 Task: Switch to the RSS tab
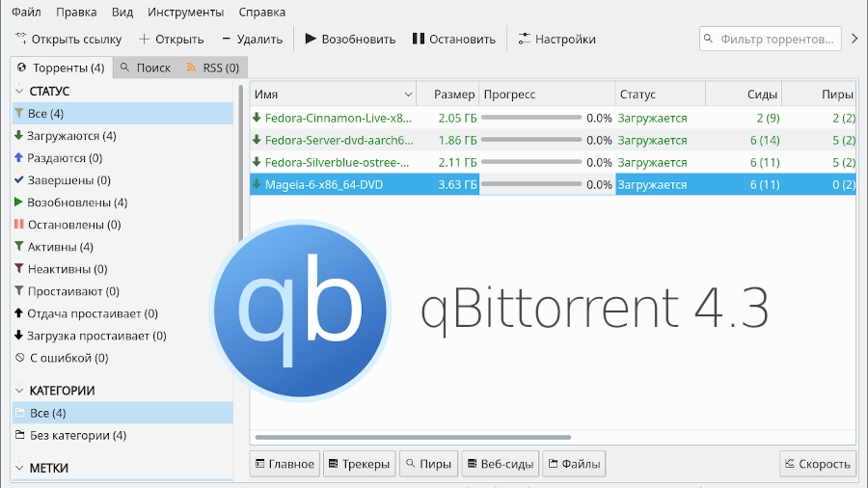(211, 68)
